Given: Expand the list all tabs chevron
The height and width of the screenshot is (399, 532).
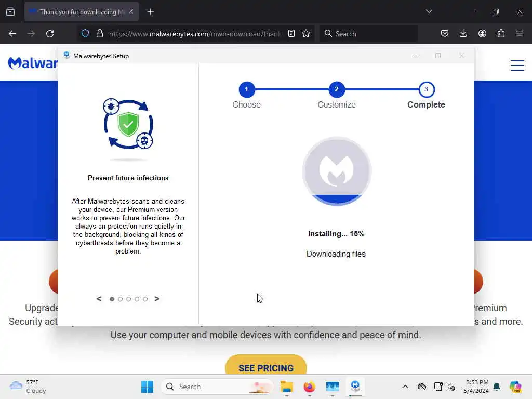Looking at the screenshot, I should point(429,11).
